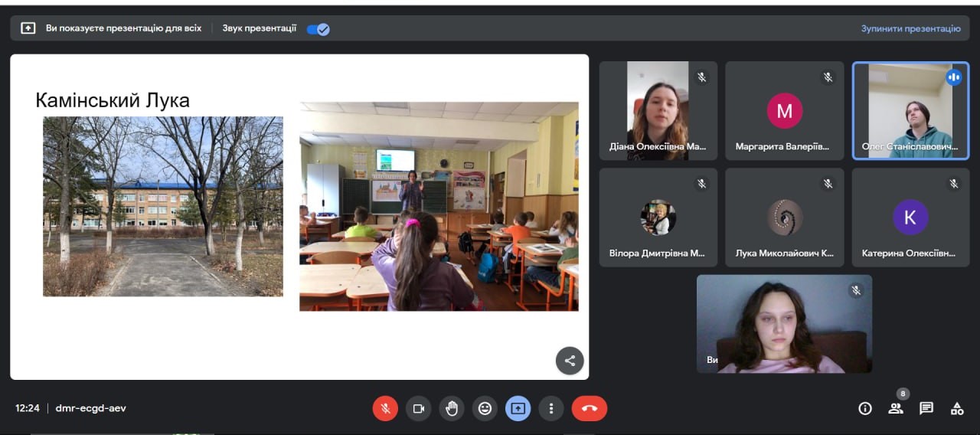Click participant count badge 8
The width and height of the screenshot is (980, 435).
[x=903, y=394]
